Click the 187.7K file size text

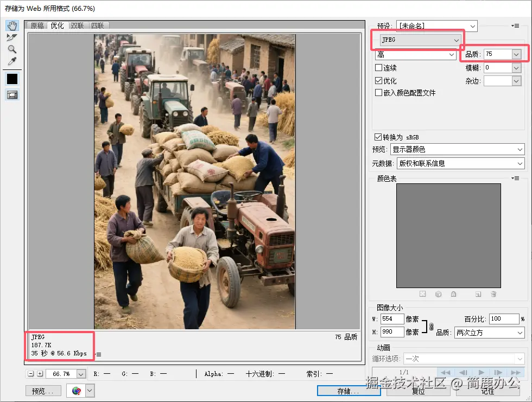click(x=41, y=345)
